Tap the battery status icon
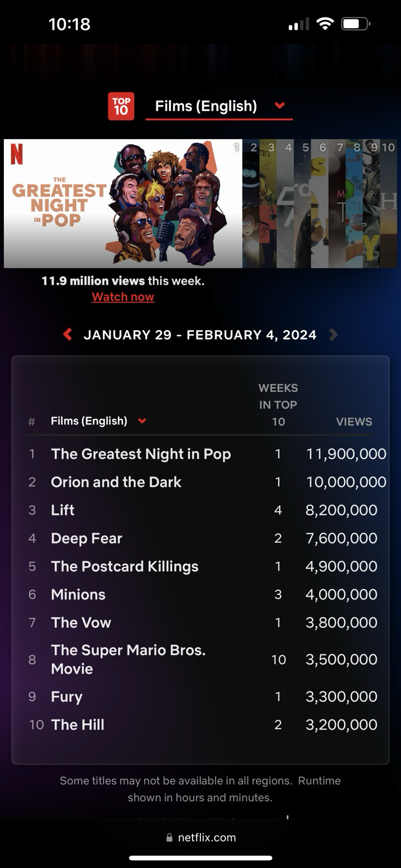 click(x=355, y=24)
